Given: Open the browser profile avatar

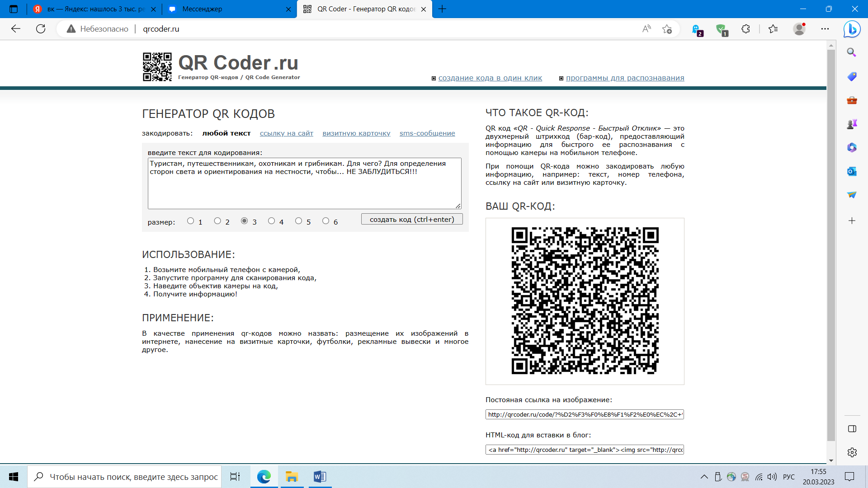Looking at the screenshot, I should coord(799,29).
